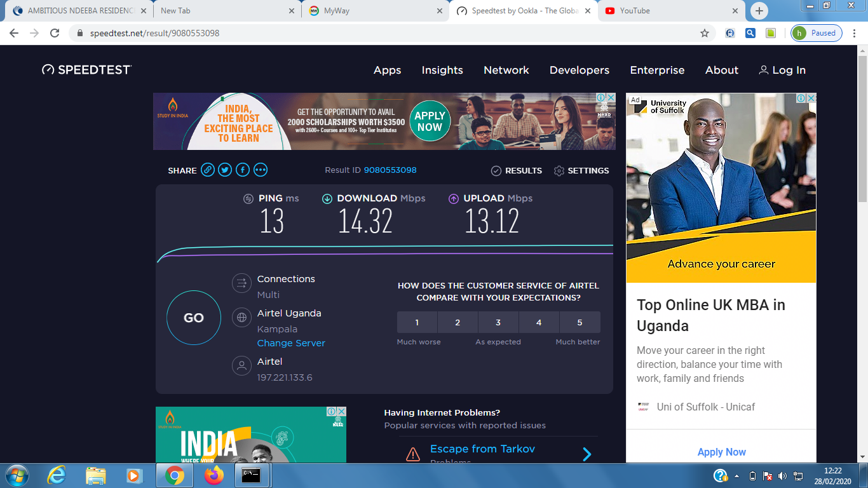
Task: Show hidden system tray icons arrow
Action: point(737,476)
